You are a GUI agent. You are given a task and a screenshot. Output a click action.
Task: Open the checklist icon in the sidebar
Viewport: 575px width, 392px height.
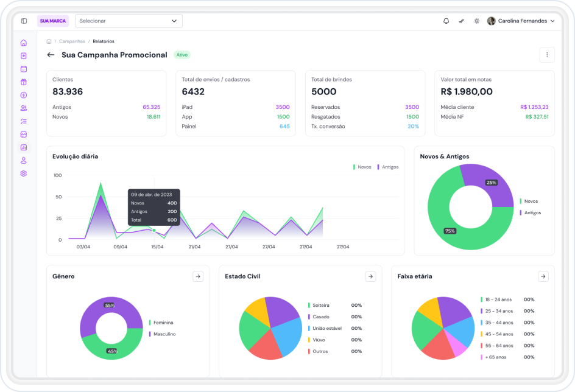24,121
